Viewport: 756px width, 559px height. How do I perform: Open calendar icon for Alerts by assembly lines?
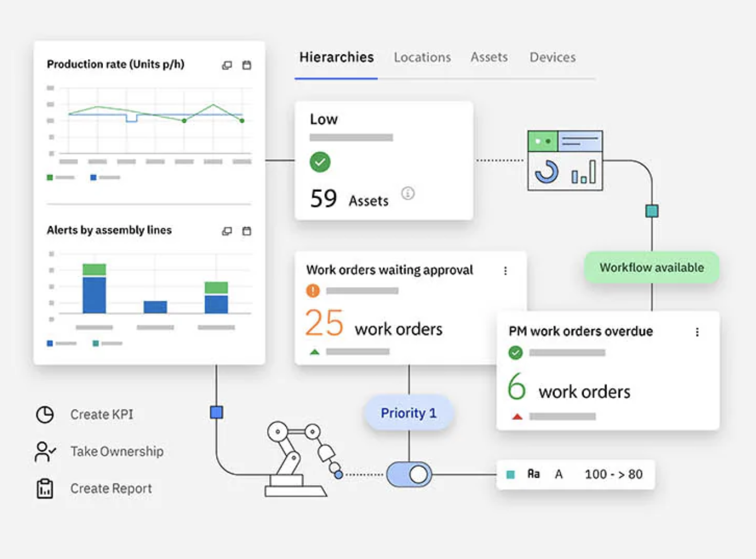tap(247, 231)
